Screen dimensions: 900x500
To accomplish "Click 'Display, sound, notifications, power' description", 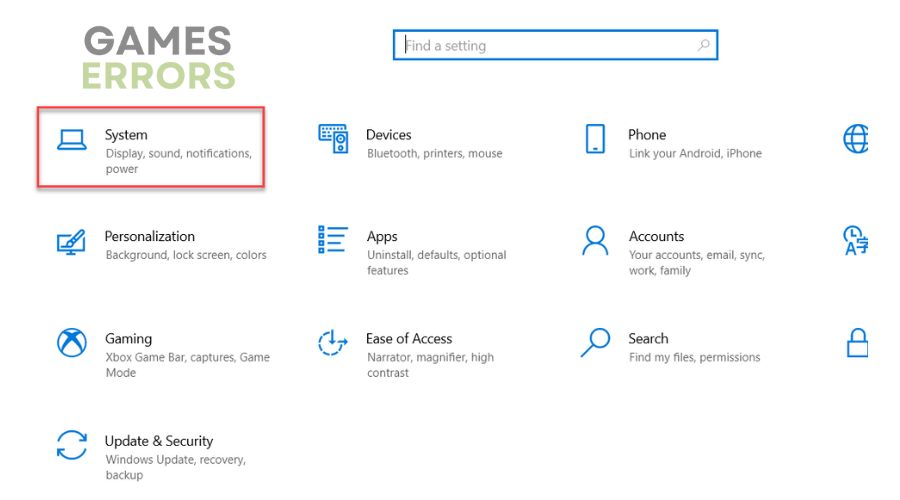I will (179, 161).
